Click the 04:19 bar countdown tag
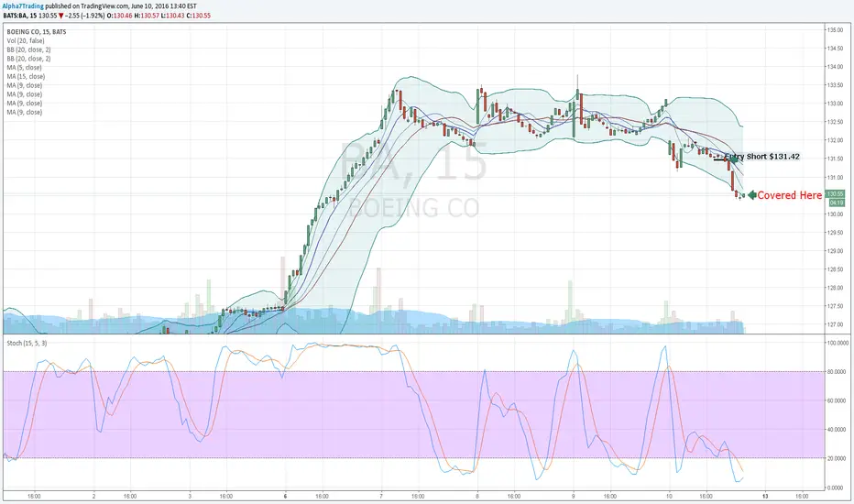Image resolution: width=854 pixels, height=504 pixels. [836, 203]
